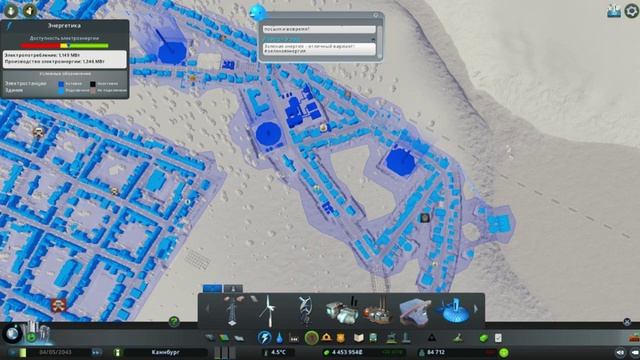Click the city name Камнбург
The height and width of the screenshot is (360, 640).
(x=165, y=352)
